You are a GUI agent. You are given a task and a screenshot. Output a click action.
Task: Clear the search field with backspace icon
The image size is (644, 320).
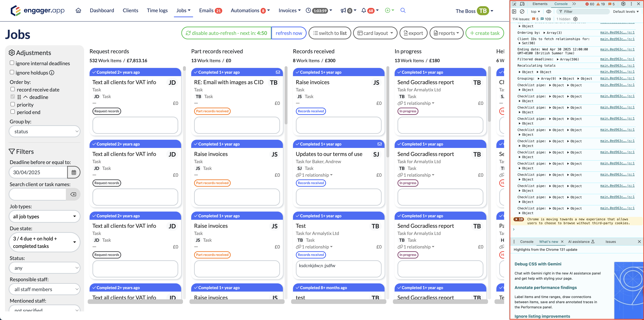[73, 194]
